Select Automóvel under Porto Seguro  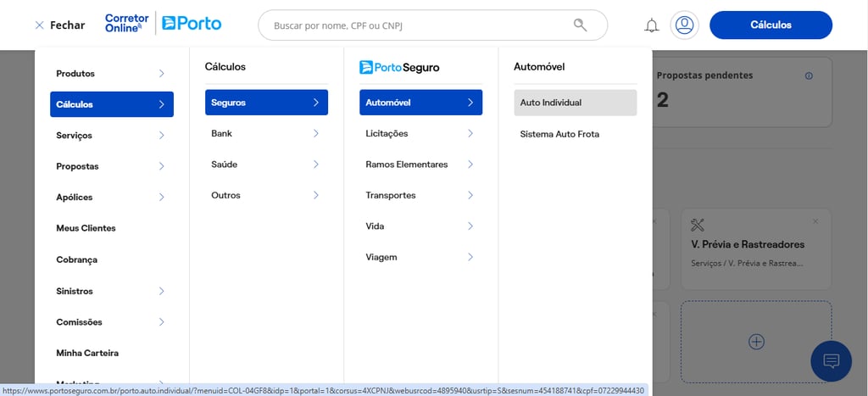click(x=420, y=103)
